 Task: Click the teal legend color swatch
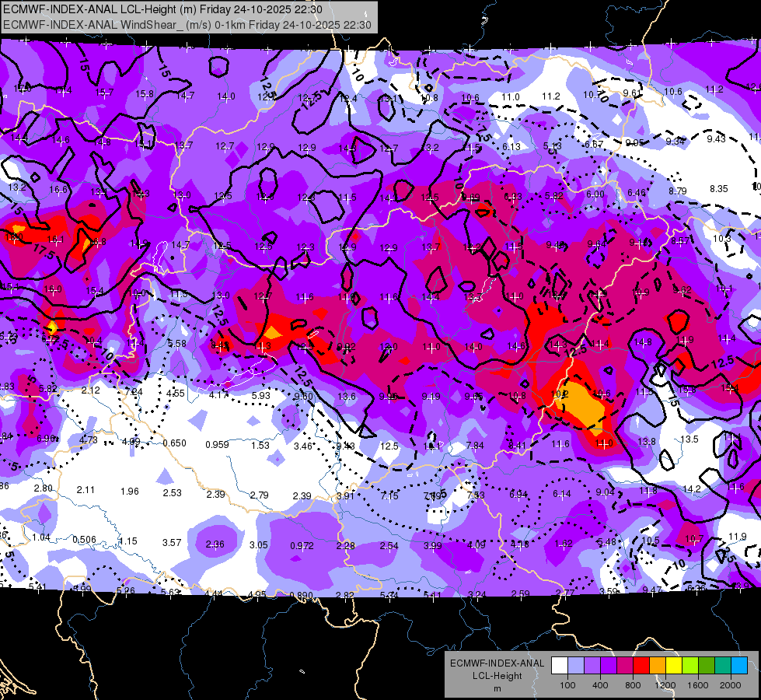pos(723,666)
